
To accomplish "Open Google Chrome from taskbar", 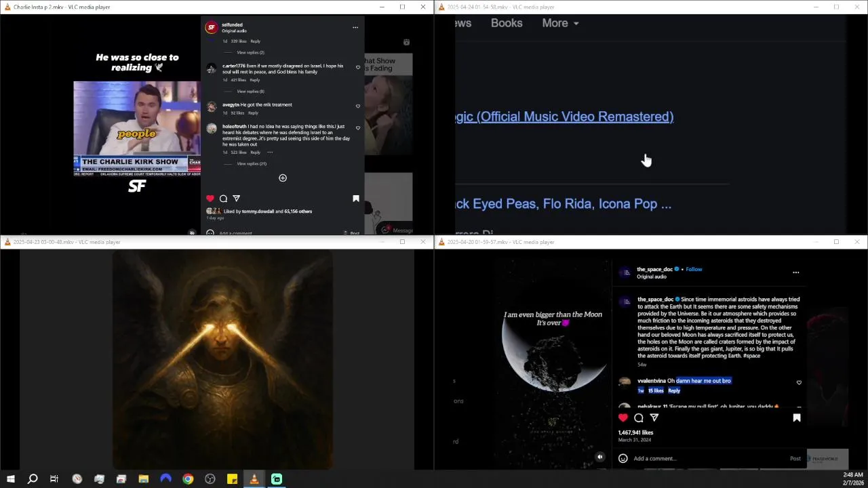I will 188,479.
